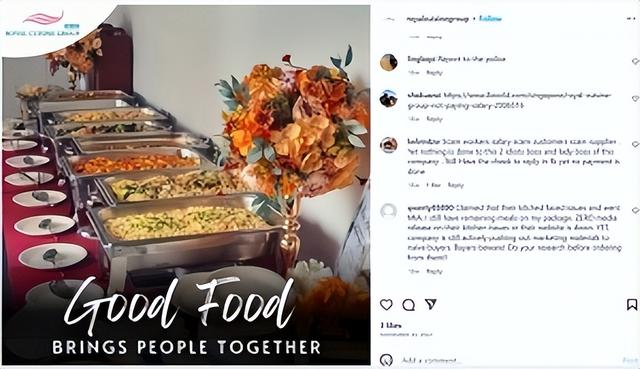The width and height of the screenshot is (640, 369).
Task: Open the avatar of the "Report to the police" commenter
Action: [x=389, y=62]
